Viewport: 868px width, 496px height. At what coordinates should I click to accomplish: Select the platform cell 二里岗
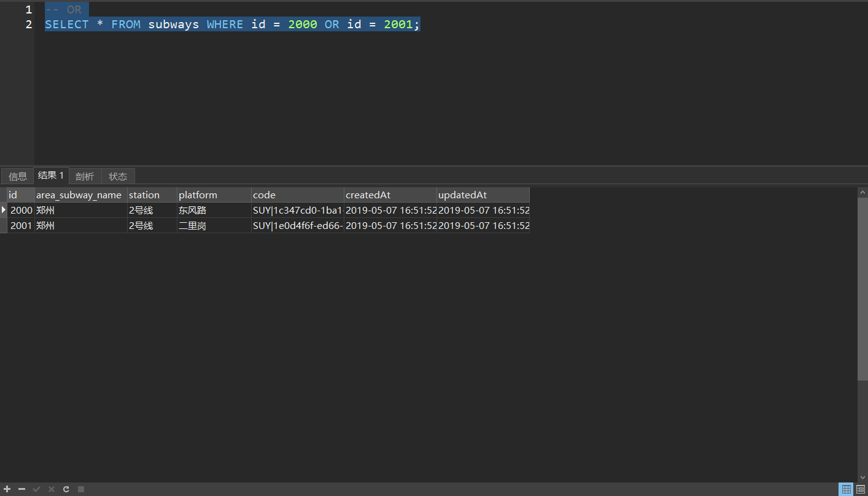coord(214,225)
